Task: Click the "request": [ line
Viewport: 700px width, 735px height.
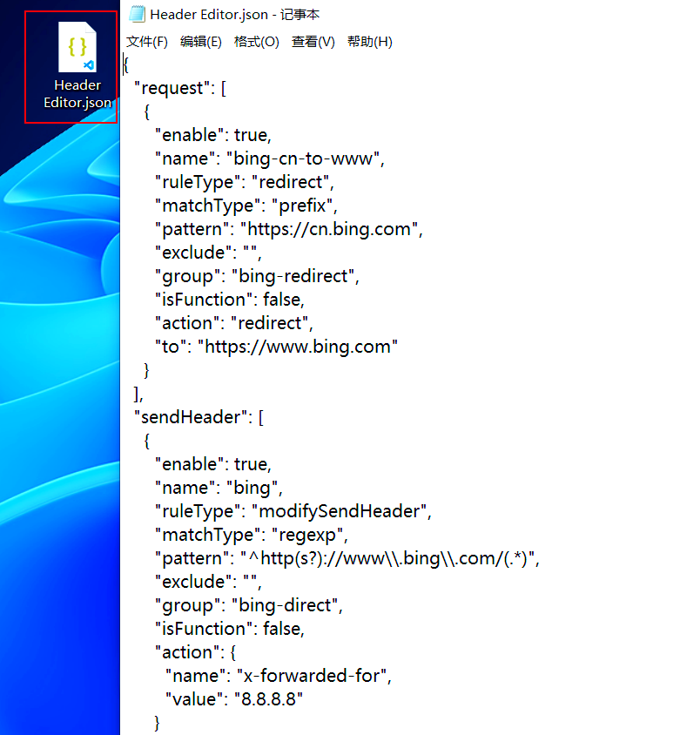Action: coord(180,88)
